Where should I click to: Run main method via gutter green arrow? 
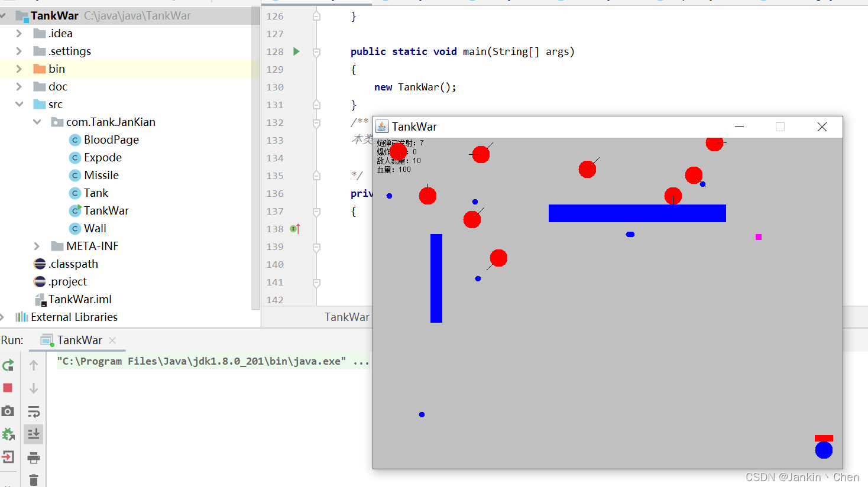coord(296,51)
